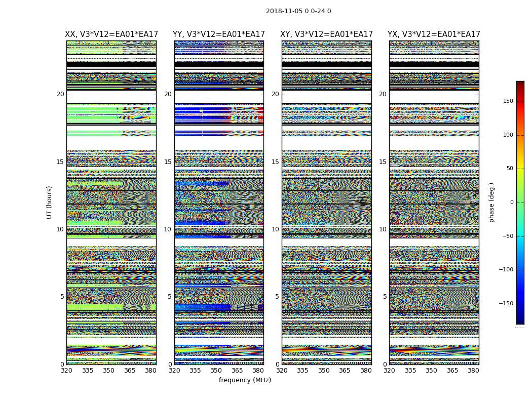Click colorbar tick label 100
This screenshot has width=532, height=405.
pyautogui.click(x=508, y=135)
